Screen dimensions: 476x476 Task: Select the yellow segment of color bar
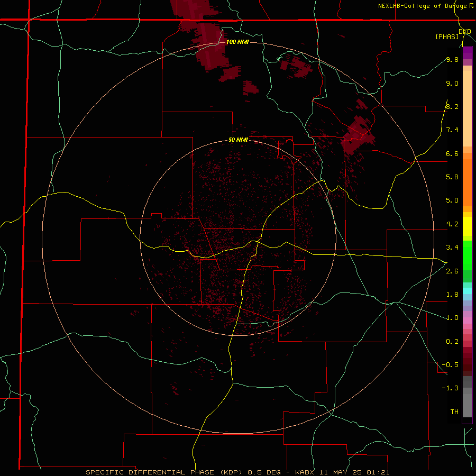click(x=467, y=226)
